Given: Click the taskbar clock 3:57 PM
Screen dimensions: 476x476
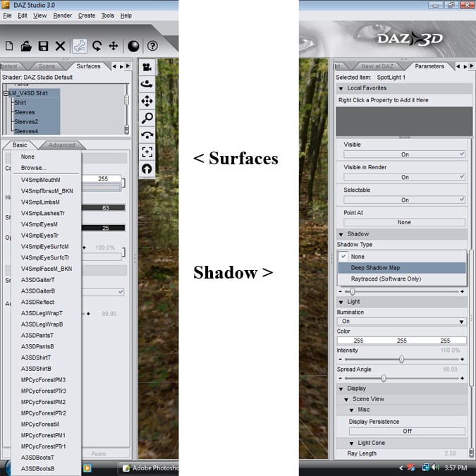Looking at the screenshot, I should (x=456, y=468).
